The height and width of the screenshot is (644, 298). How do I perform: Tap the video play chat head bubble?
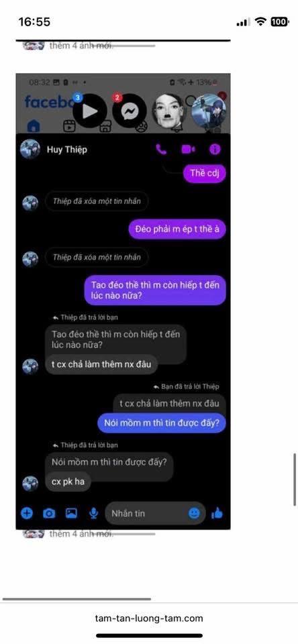point(90,111)
